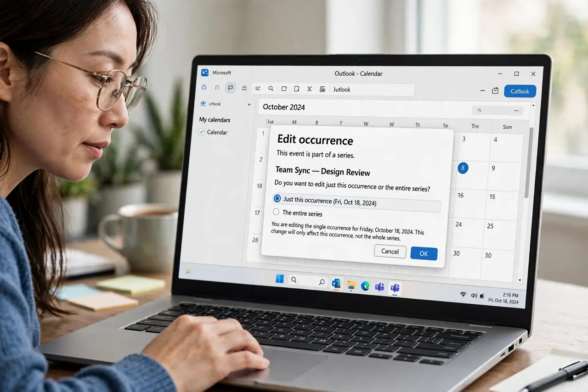Screen dimensions: 588x392
Task: Click the 'October 2024' month heading
Action: 284,107
